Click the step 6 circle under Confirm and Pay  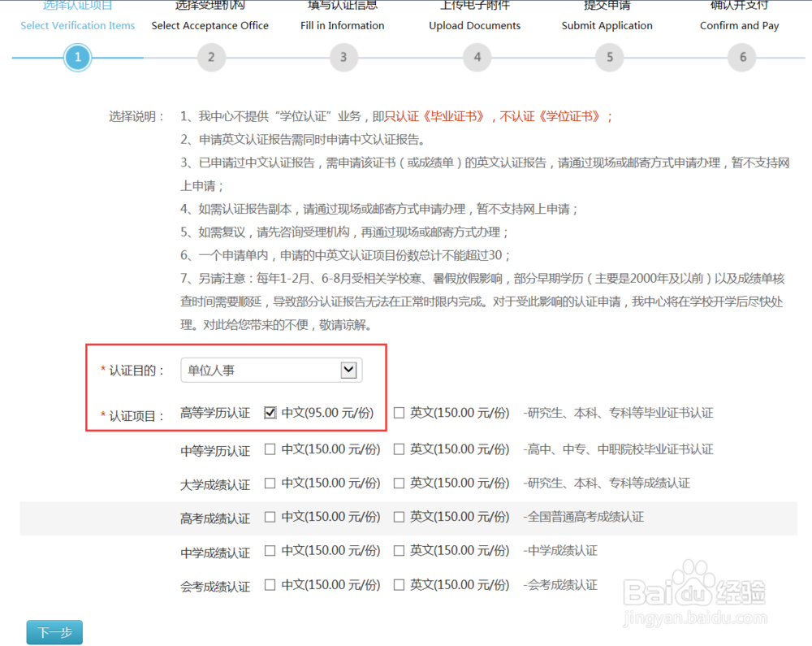[x=741, y=57]
